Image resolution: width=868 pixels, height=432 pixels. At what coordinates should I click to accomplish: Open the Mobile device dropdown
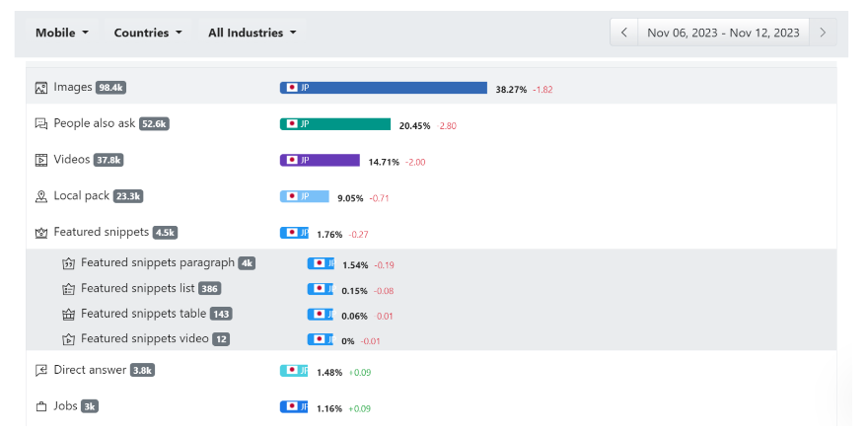tap(61, 33)
